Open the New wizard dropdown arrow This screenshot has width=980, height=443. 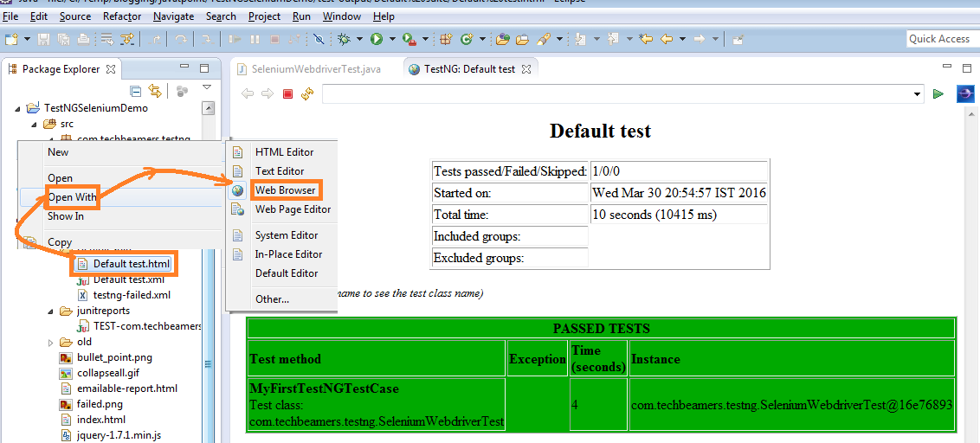[x=28, y=39]
